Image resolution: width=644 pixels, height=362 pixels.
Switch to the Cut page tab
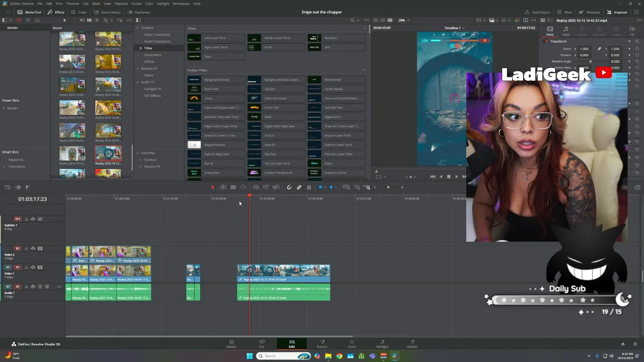262,344
